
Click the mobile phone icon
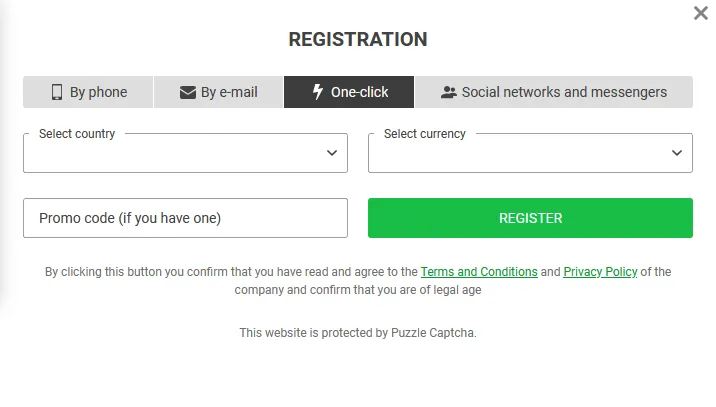tap(57, 92)
